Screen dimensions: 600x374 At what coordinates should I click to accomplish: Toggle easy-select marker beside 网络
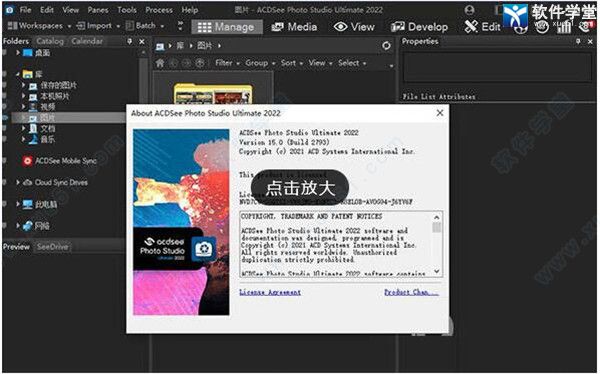tap(5, 226)
